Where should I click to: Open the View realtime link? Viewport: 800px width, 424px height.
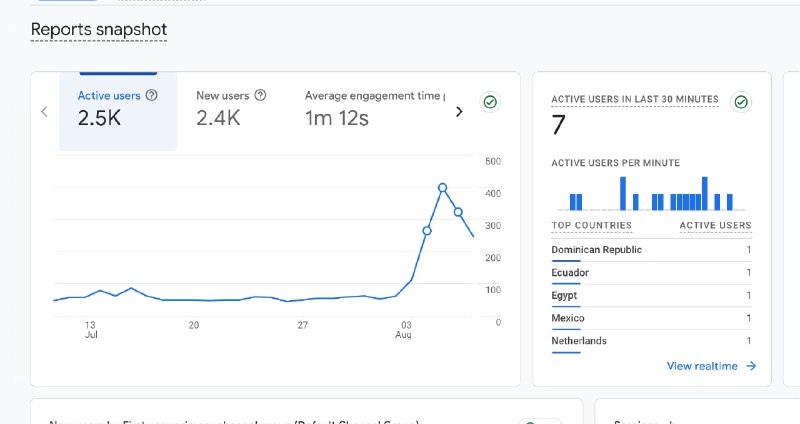tap(711, 366)
